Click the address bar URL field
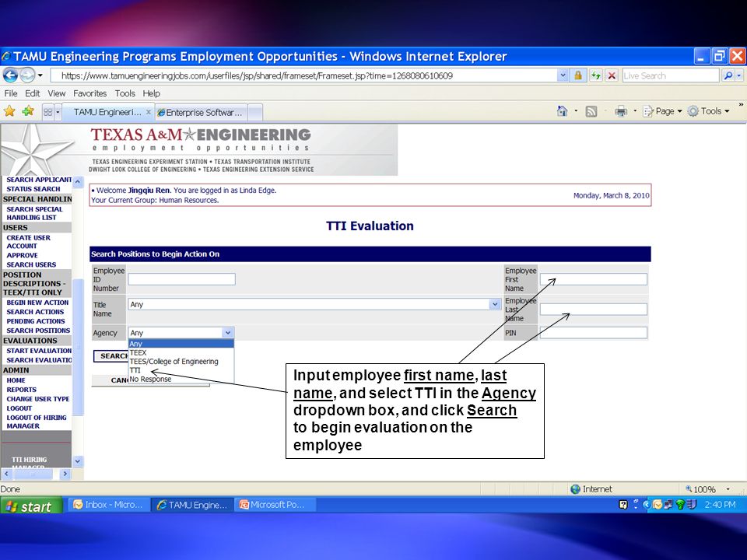The height and width of the screenshot is (560, 747). pos(303,75)
